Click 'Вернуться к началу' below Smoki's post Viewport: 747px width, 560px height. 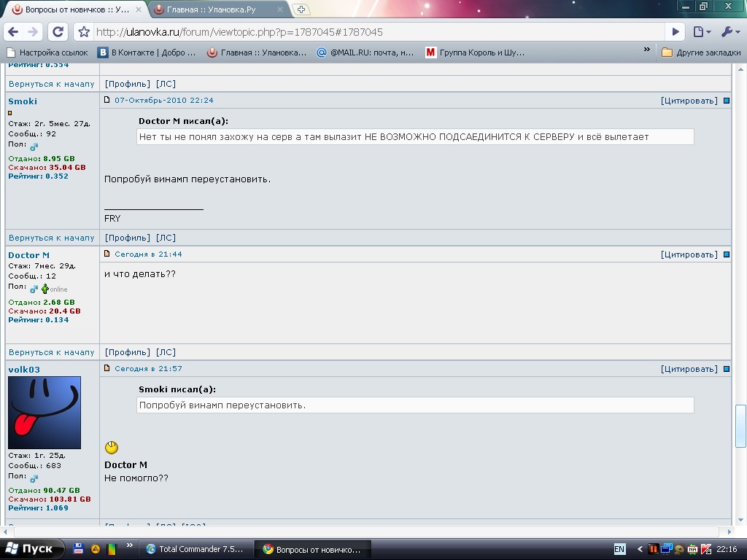click(x=52, y=238)
